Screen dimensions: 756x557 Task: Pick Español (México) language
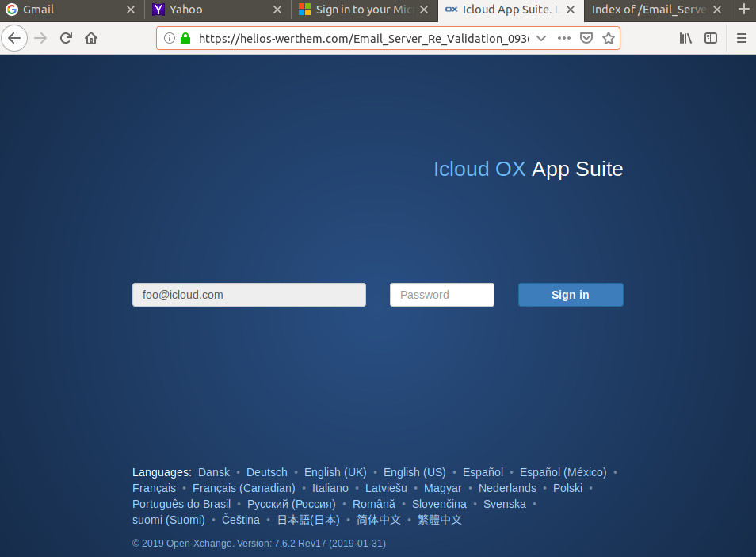coord(563,472)
